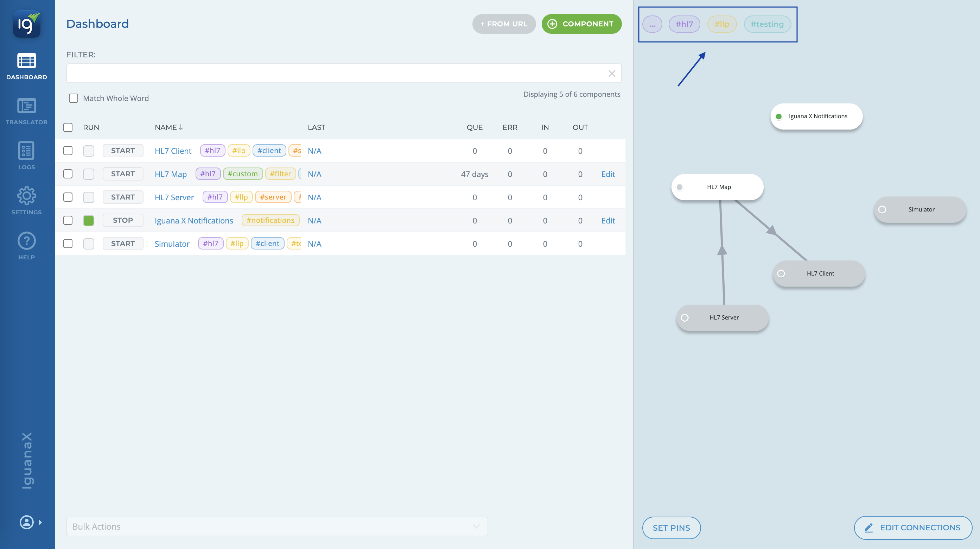Image resolution: width=980 pixels, height=549 pixels.
Task: Add a new COMPONENT
Action: tap(582, 24)
